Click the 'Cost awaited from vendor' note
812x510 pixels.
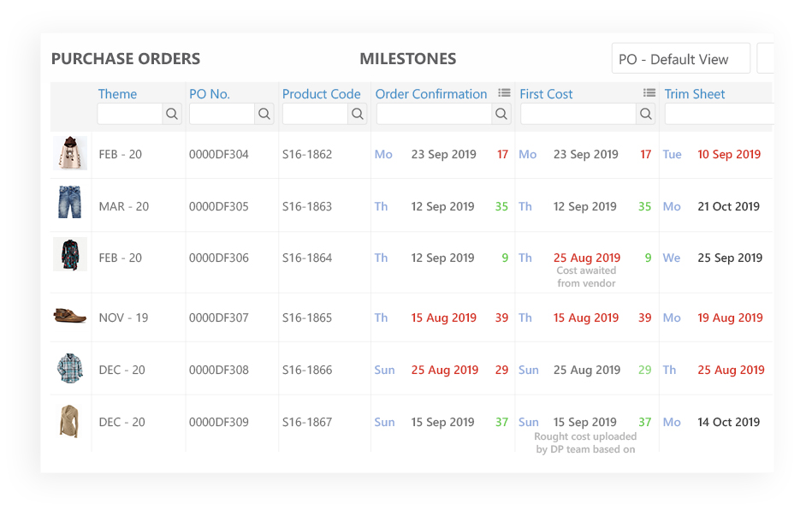click(586, 277)
